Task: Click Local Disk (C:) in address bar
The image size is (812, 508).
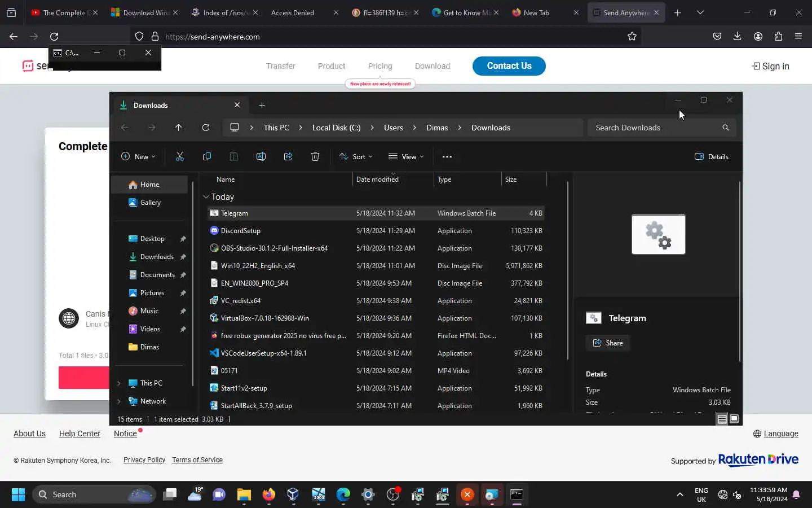Action: [336, 128]
